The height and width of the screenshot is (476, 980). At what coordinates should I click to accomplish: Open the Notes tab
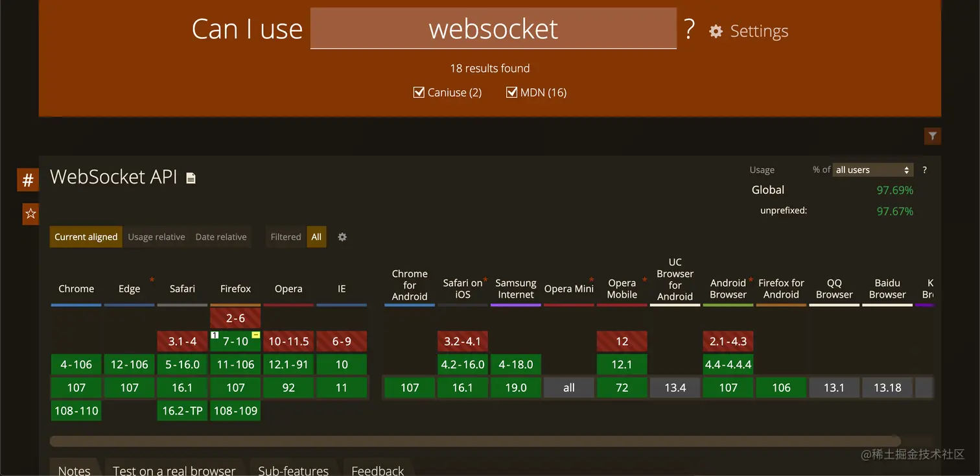[74, 468]
